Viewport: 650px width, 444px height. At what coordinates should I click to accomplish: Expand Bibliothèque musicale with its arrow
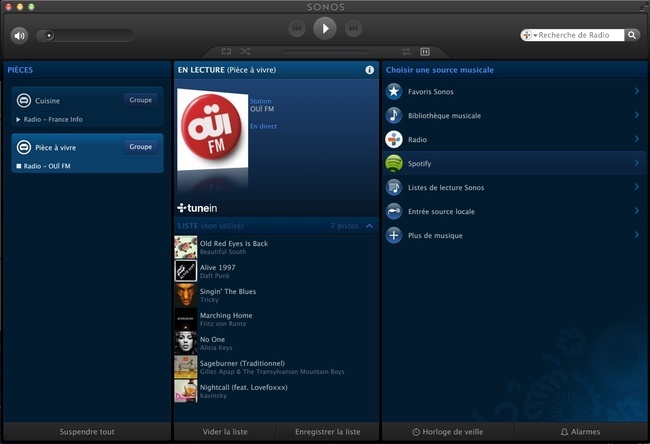[637, 115]
